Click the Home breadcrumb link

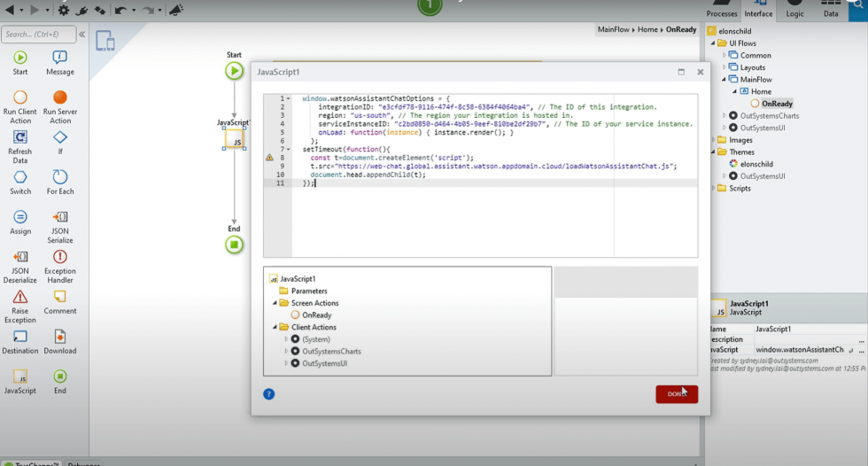click(647, 29)
